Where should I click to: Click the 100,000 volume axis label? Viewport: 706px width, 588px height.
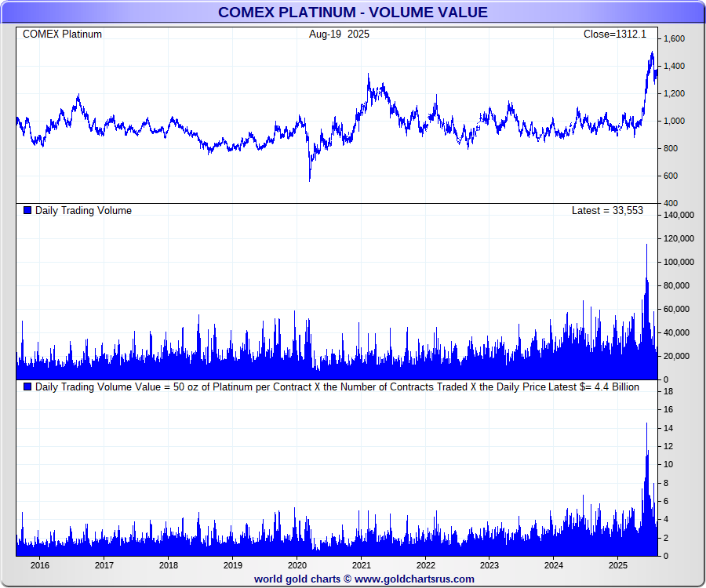[x=679, y=263]
